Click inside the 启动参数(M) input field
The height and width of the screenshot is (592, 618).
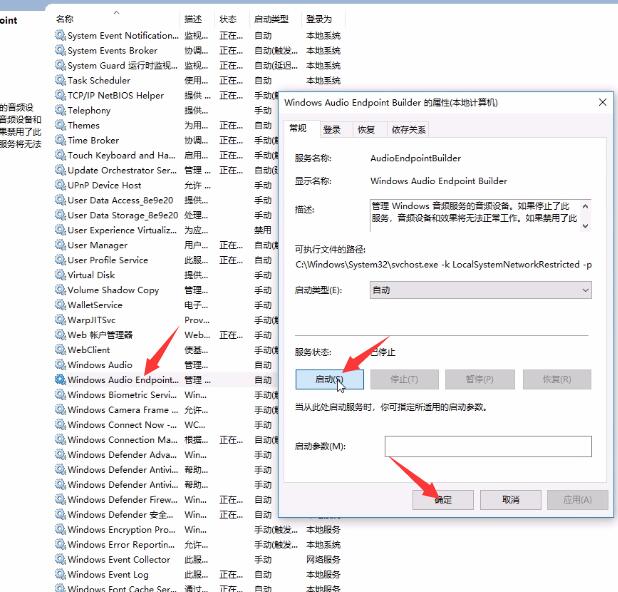[488, 446]
